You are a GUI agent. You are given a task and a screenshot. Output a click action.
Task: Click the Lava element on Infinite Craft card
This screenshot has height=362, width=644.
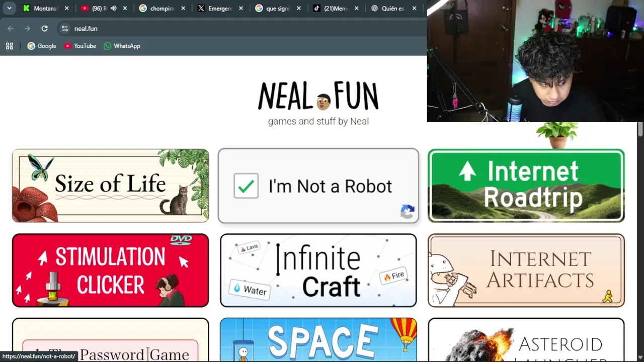click(250, 247)
